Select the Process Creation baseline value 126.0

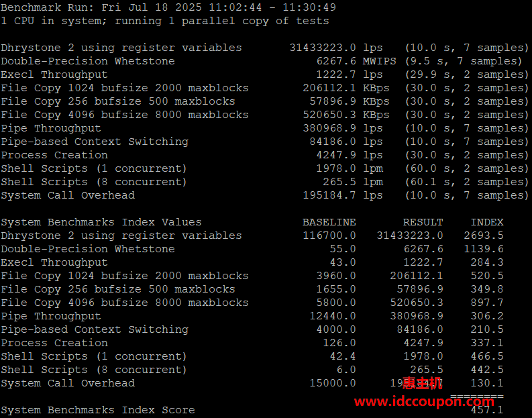coord(339,343)
